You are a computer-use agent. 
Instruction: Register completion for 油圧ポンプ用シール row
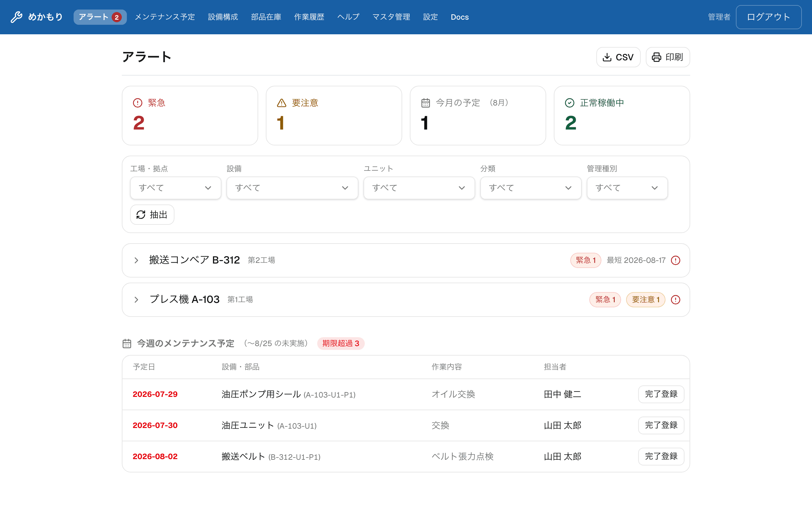click(661, 394)
